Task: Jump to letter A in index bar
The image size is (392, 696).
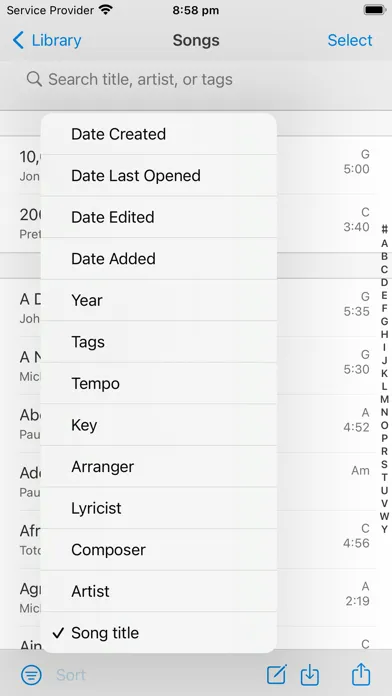Action: point(384,243)
